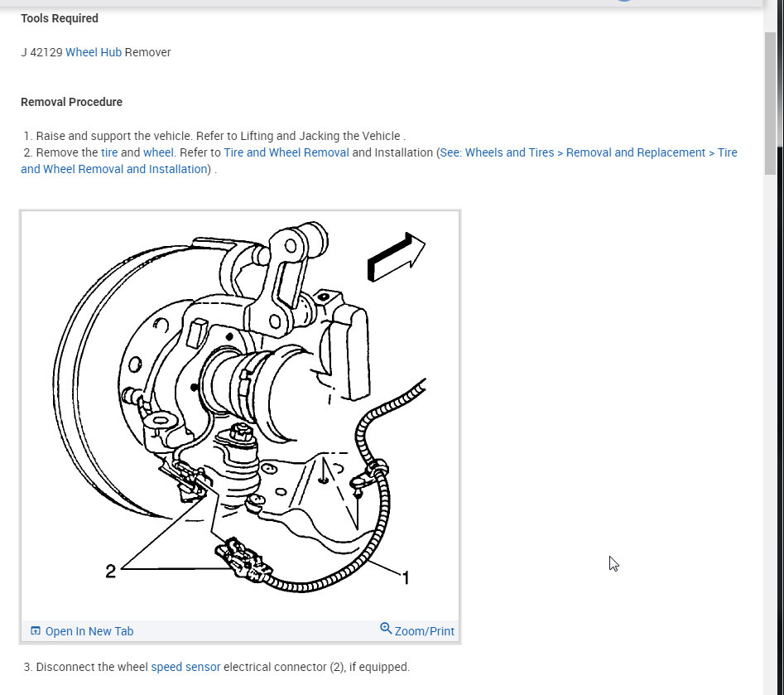The width and height of the screenshot is (784, 695).
Task: Click the vertical scrollbar thumb
Action: click(x=770, y=103)
